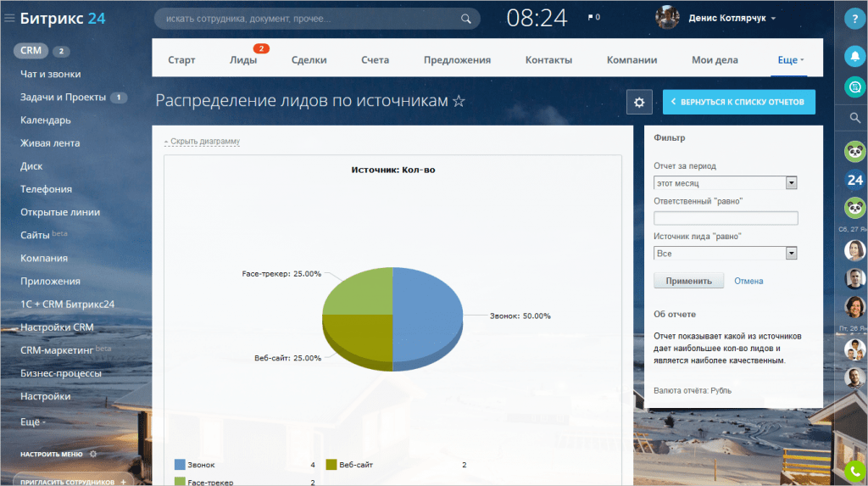This screenshot has height=486, width=868.
Task: Open Сайты beta in left menu
Action: (44, 235)
